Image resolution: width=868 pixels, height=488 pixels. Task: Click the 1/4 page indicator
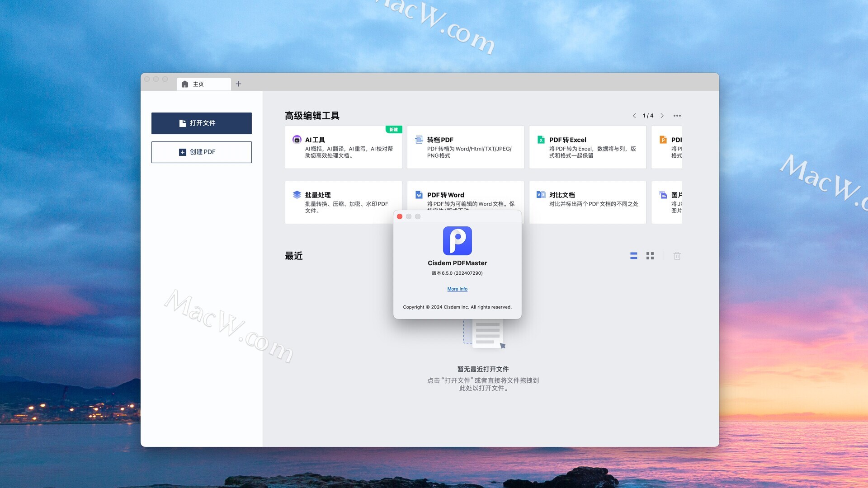(x=648, y=116)
